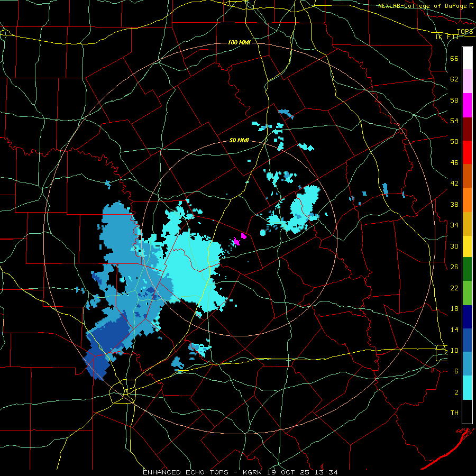The width and height of the screenshot is (476, 476).
Task: Click the legend value "42"
Action: (x=454, y=184)
